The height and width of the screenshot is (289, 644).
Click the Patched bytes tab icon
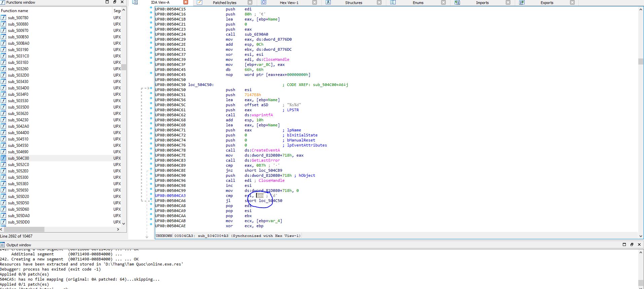(x=200, y=2)
